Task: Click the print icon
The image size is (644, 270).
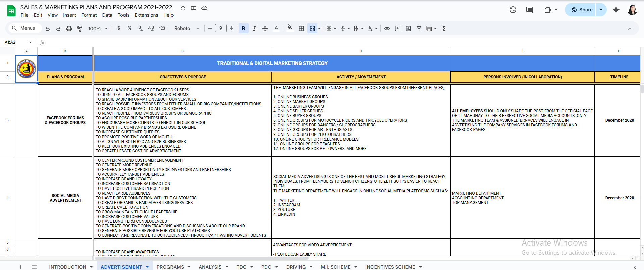Action: (x=69, y=29)
